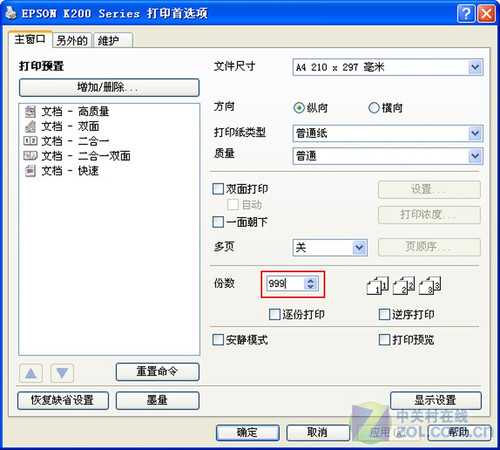Select the 文档 - 快速 preset icon

click(x=30, y=171)
